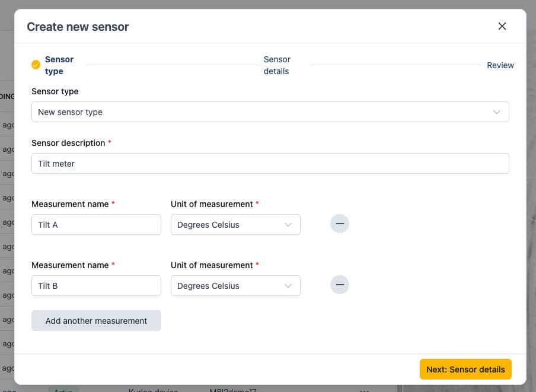536x392 pixels.
Task: Remove the Tilt B measurement row
Action: pyautogui.click(x=340, y=285)
